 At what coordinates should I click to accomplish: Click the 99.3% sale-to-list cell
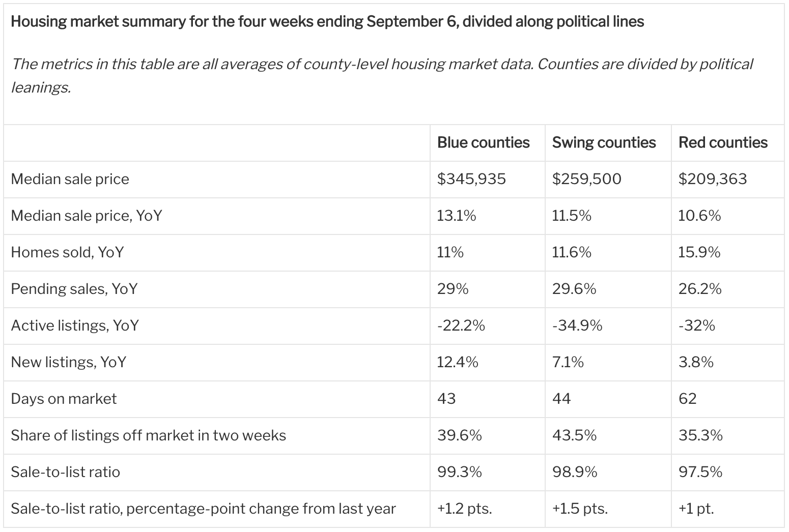[x=459, y=472]
